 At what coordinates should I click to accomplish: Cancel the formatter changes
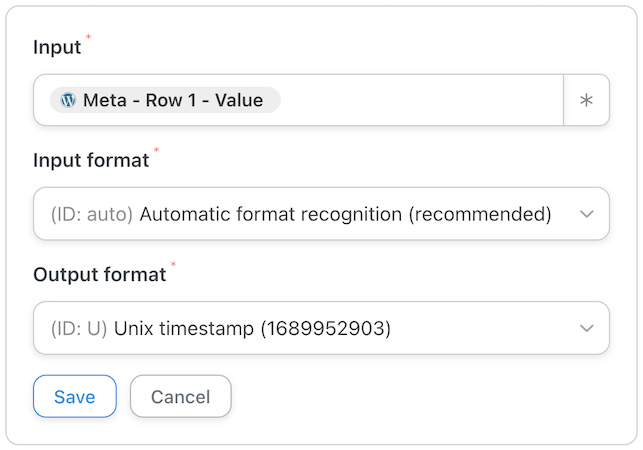[x=180, y=396]
